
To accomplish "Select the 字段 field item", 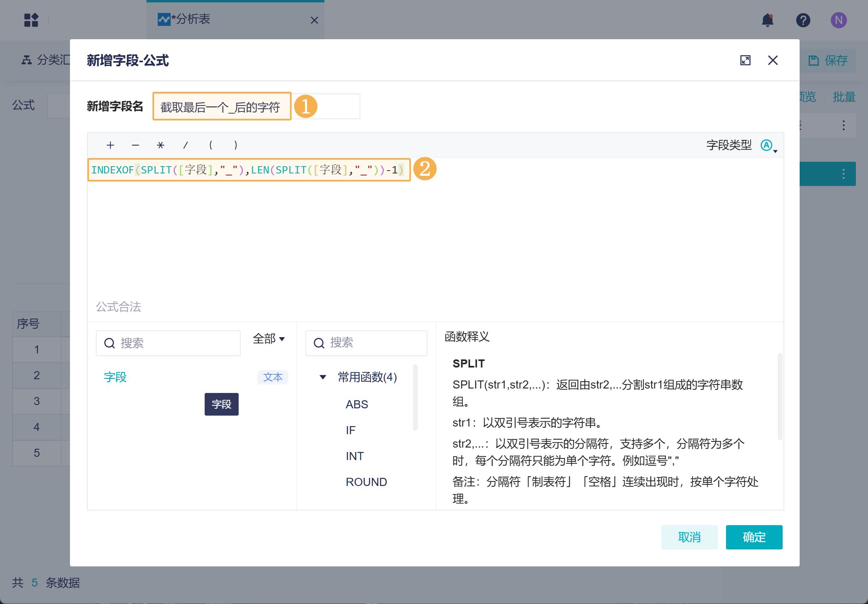I will click(115, 377).
